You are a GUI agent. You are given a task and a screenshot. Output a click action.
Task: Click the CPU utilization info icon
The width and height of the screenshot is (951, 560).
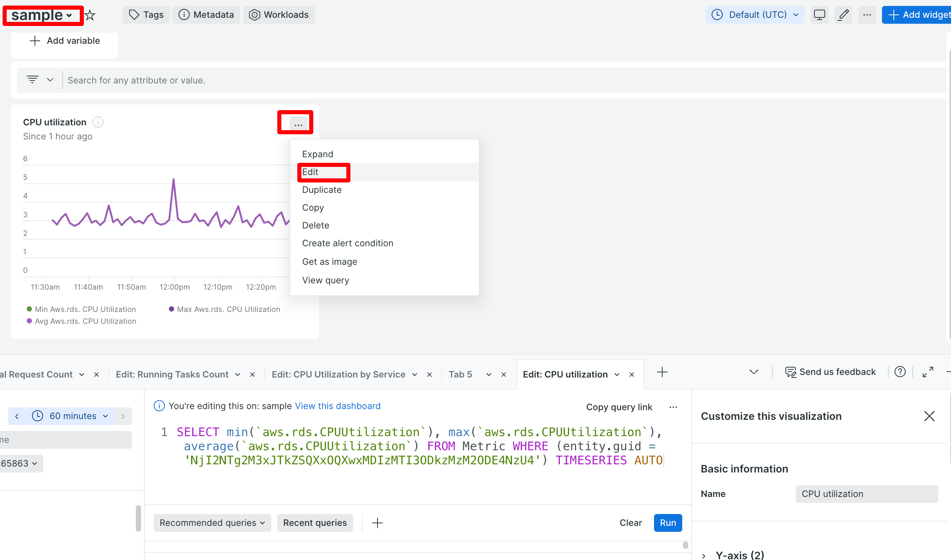tap(98, 122)
